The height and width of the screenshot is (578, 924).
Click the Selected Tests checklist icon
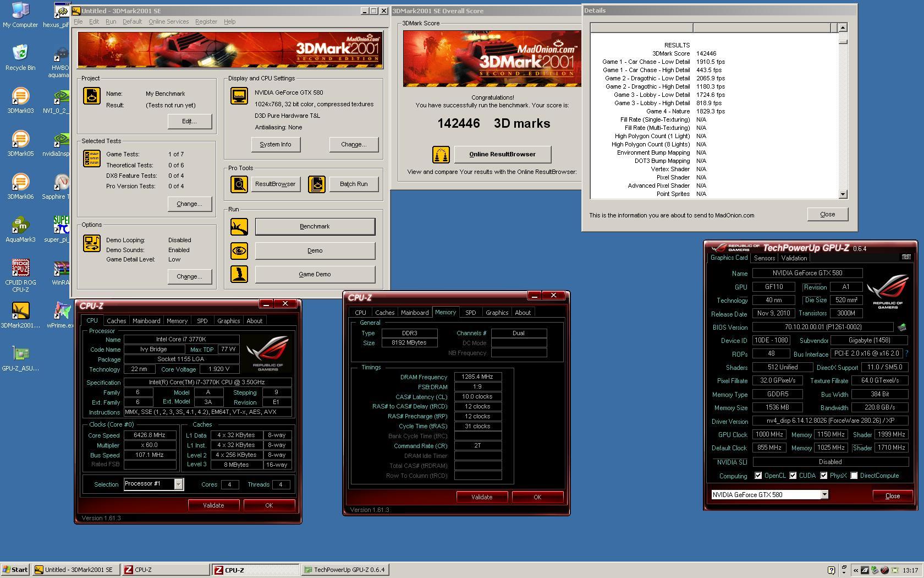91,158
